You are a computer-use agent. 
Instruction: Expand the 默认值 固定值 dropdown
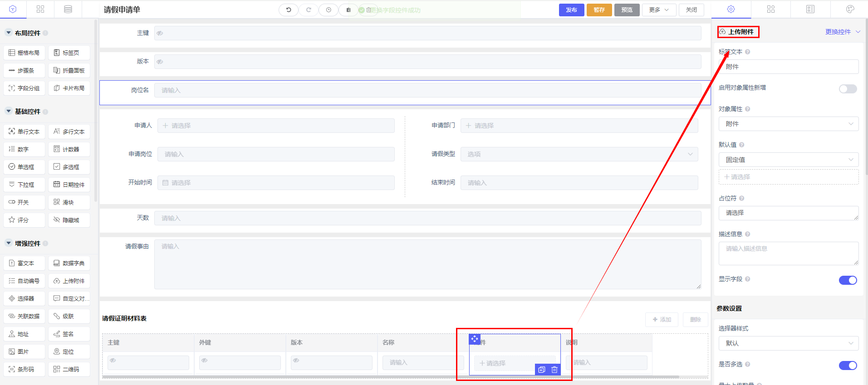789,160
